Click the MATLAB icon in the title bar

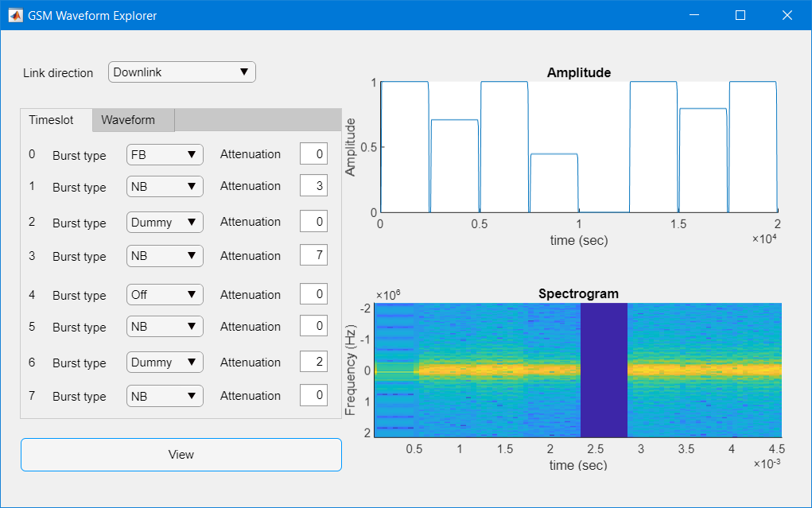pos(16,16)
